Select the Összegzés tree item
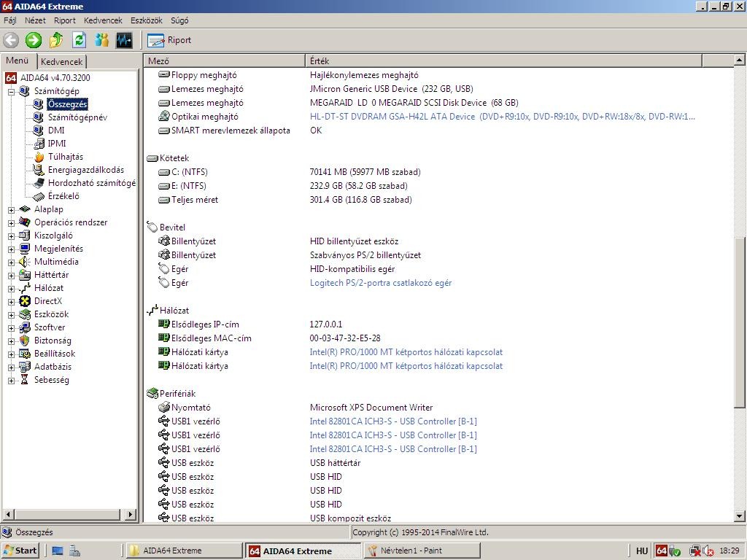 pyautogui.click(x=67, y=104)
